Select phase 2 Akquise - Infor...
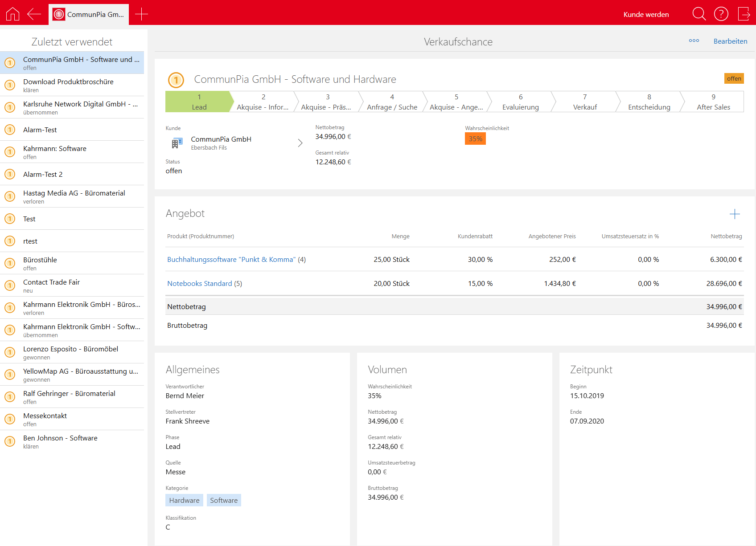The width and height of the screenshot is (756, 546). point(263,102)
